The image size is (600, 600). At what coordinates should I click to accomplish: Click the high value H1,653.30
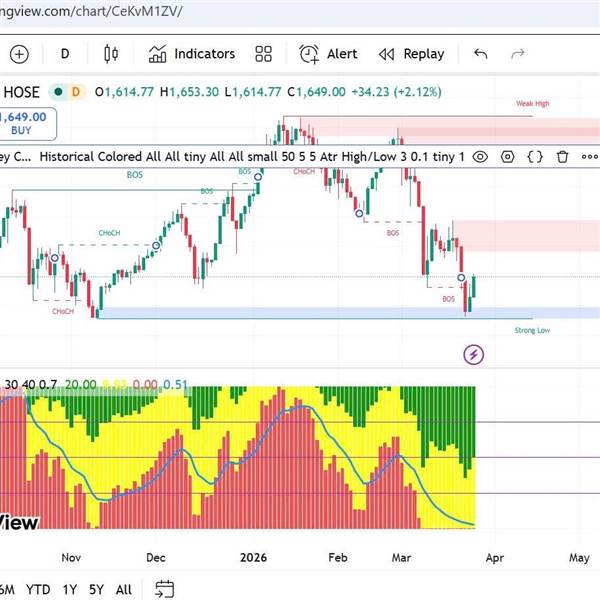tap(189, 92)
